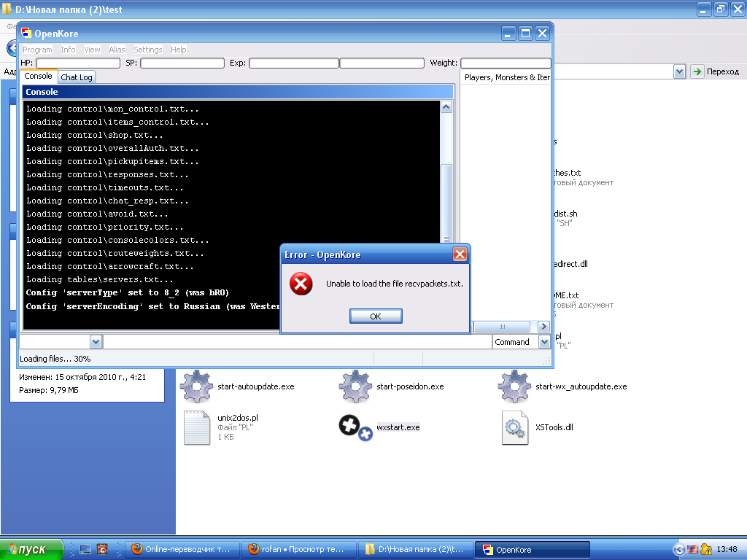The image size is (747, 560).
Task: Click the unix2dos.pl file name
Action: click(238, 418)
